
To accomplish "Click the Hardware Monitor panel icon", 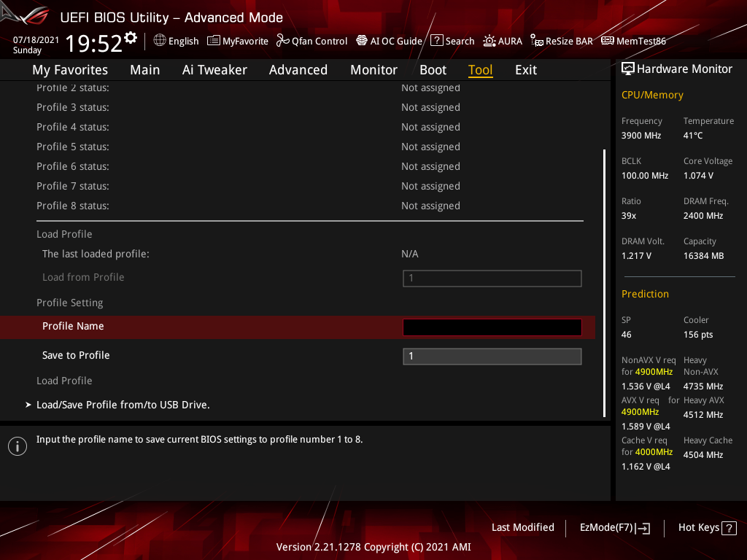I will coord(629,68).
